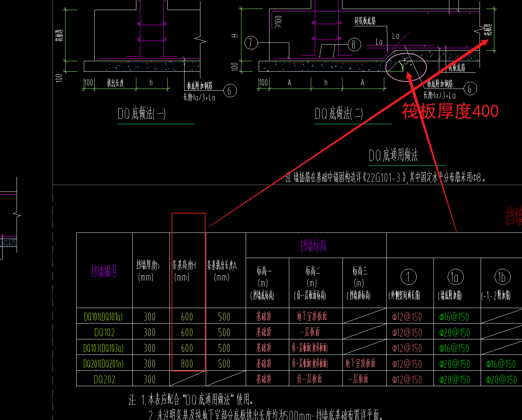Select the note citing 《22G101-3》 anchorage detail
Image resolution: width=522 pixels, height=420 pixels.
386,177
